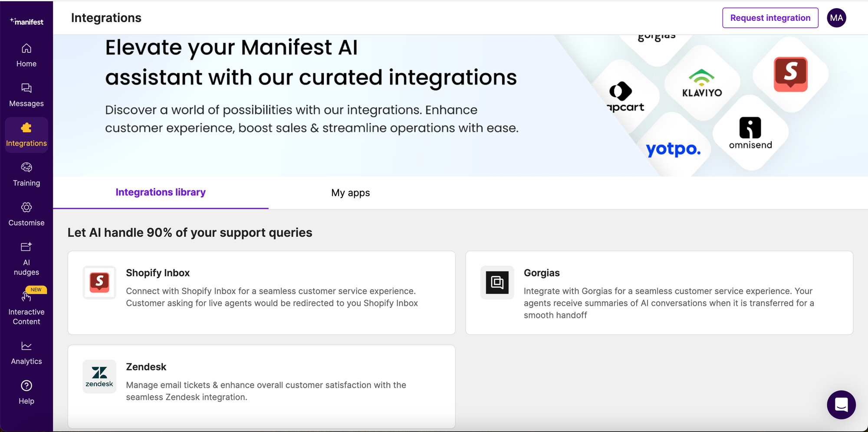Viewport: 868px width, 432px height.
Task: Open AI nudges from the sidebar
Action: (26, 247)
